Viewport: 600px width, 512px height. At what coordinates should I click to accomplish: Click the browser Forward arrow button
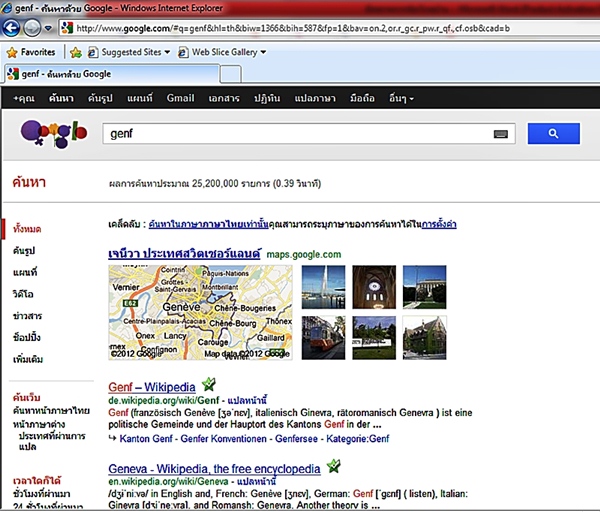tap(32, 28)
